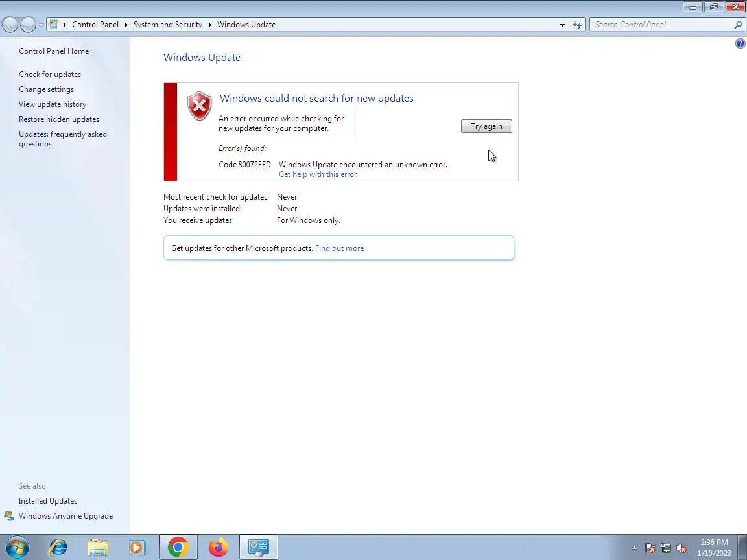Click the Most recent check for updates label
The image size is (747, 560).
pos(216,197)
